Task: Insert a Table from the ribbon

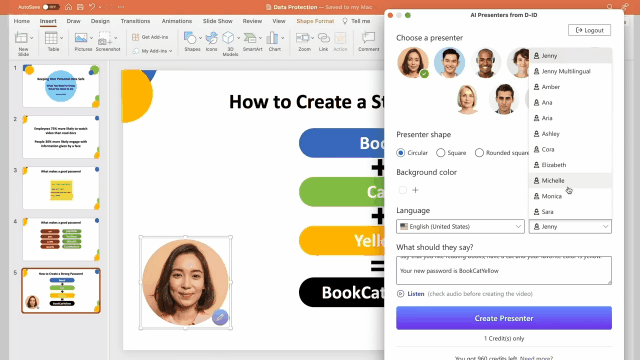Action: [53, 42]
